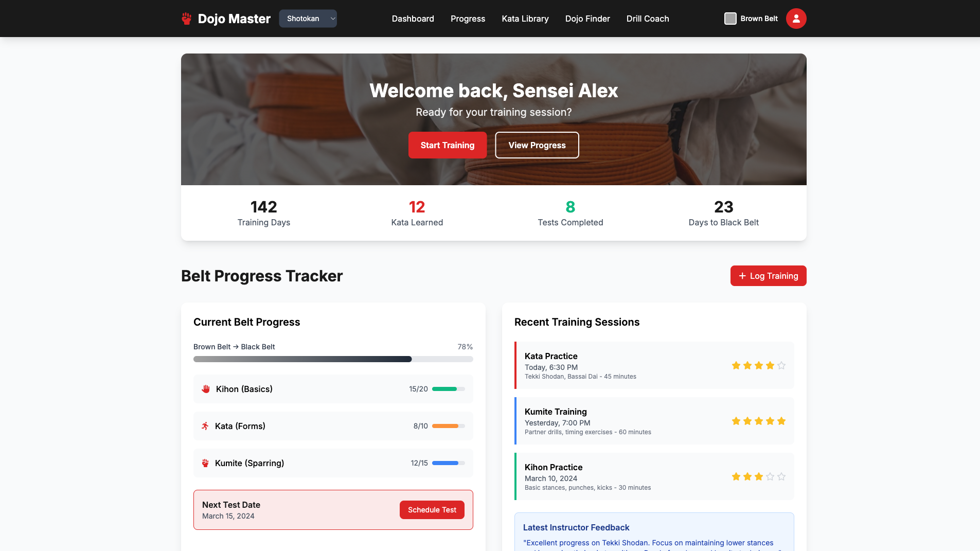Set Kumite Training rating to three stars
The width and height of the screenshot is (980, 551).
click(758, 420)
